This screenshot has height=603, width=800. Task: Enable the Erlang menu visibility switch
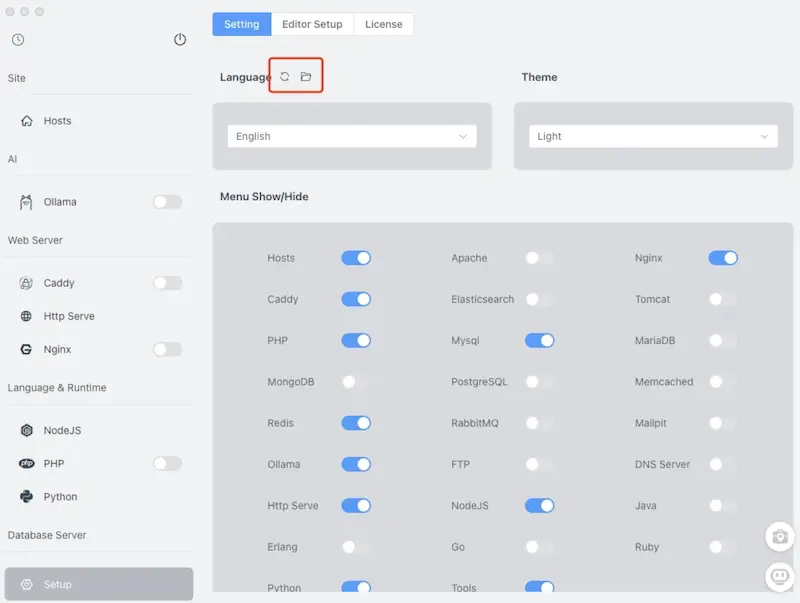(x=356, y=547)
